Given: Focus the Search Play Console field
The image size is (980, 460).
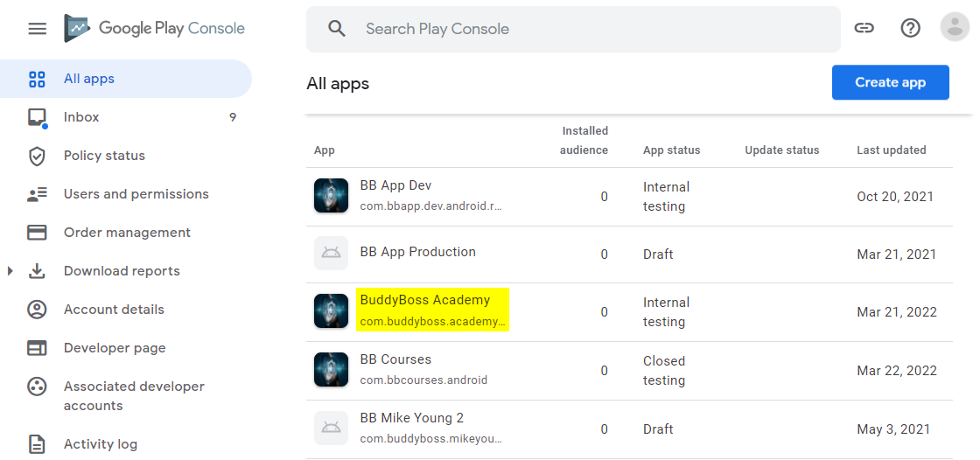Looking at the screenshot, I should pos(573,29).
